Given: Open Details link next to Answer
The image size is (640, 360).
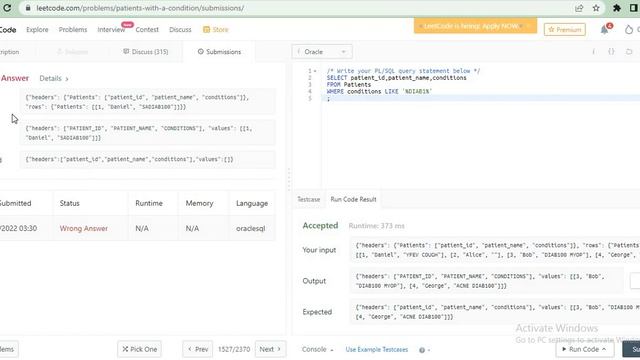Looking at the screenshot, I should [54, 78].
